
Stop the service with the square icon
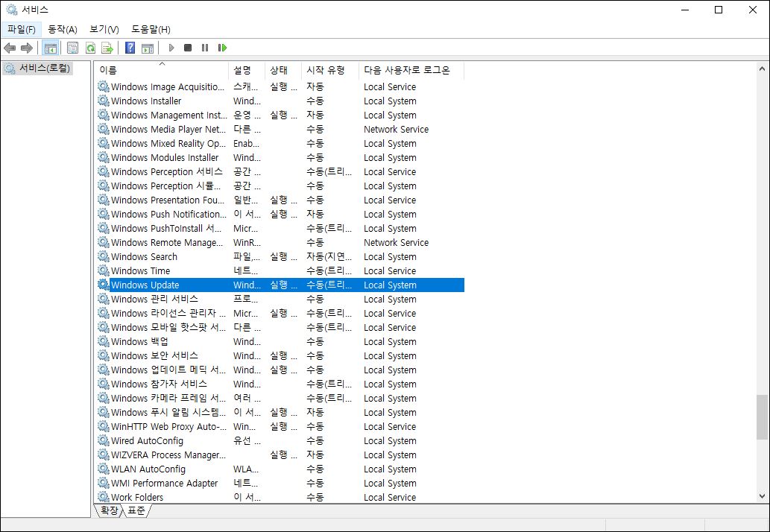pyautogui.click(x=188, y=48)
